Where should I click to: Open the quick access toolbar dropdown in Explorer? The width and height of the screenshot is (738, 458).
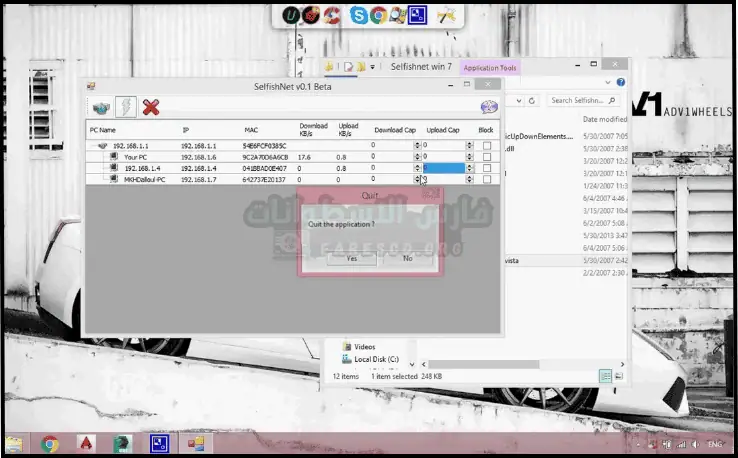[x=372, y=67]
